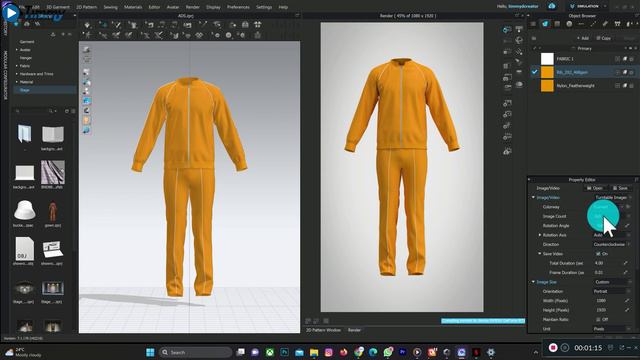Open the gear Settings icon on the taskbar
640x360 pixels.
click(x=491, y=352)
